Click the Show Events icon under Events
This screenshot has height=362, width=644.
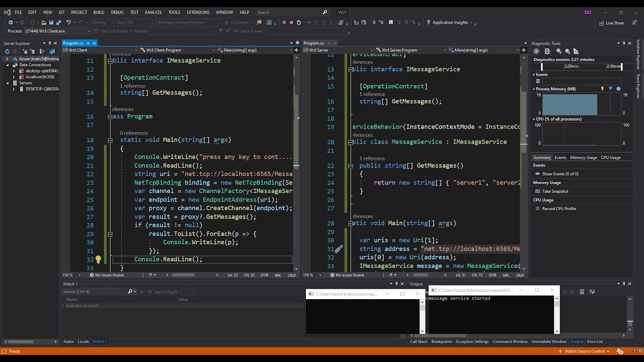[x=538, y=174]
